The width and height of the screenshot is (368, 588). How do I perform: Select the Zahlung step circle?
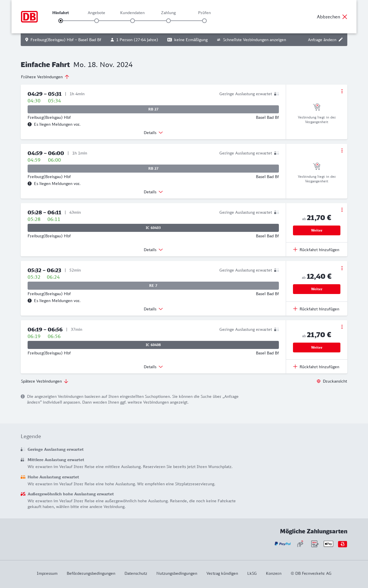coord(168,21)
